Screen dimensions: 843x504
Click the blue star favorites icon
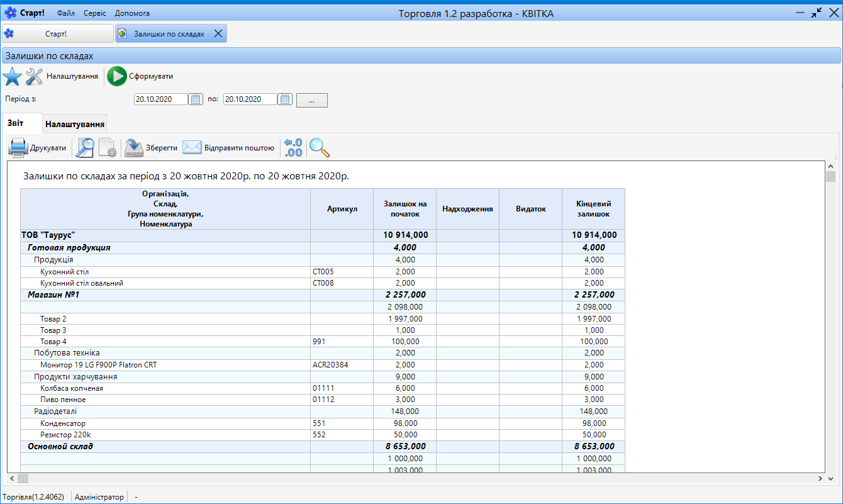pyautogui.click(x=13, y=76)
